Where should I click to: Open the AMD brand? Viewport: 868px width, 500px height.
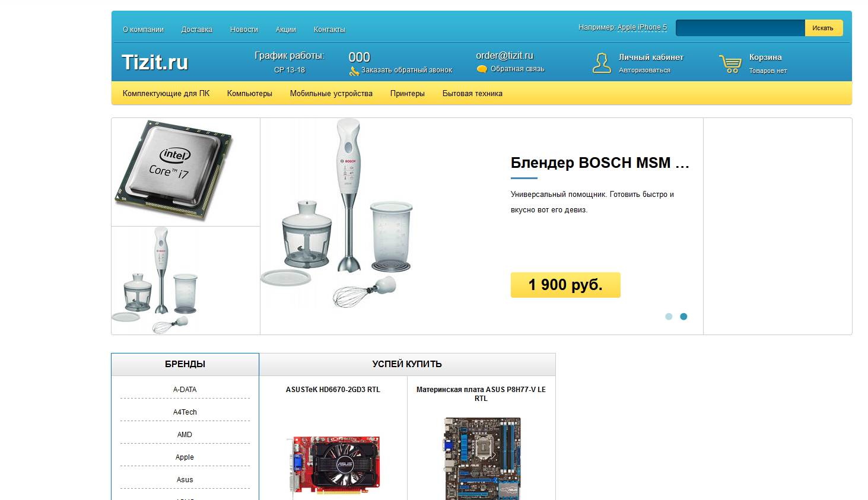[x=185, y=435]
